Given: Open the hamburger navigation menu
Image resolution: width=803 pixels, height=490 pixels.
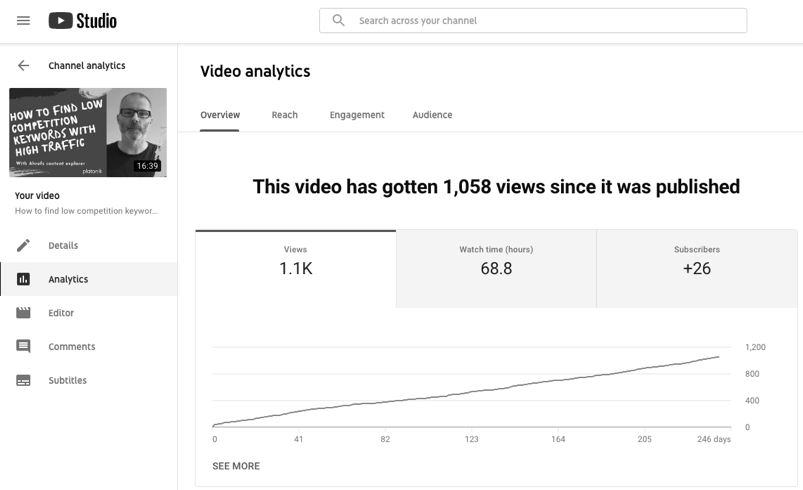Looking at the screenshot, I should point(23,21).
